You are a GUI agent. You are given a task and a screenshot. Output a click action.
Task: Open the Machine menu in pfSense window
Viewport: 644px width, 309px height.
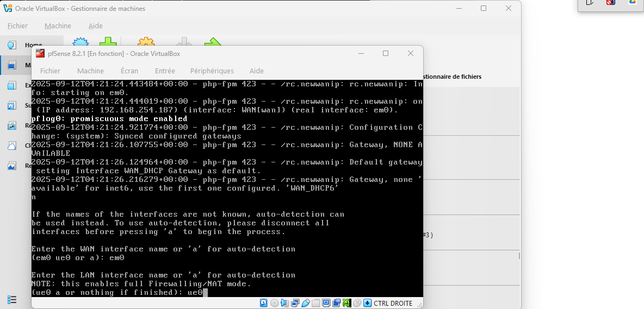click(x=90, y=71)
